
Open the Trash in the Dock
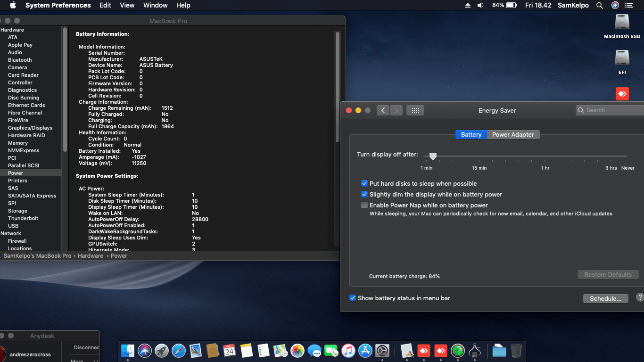point(516,350)
